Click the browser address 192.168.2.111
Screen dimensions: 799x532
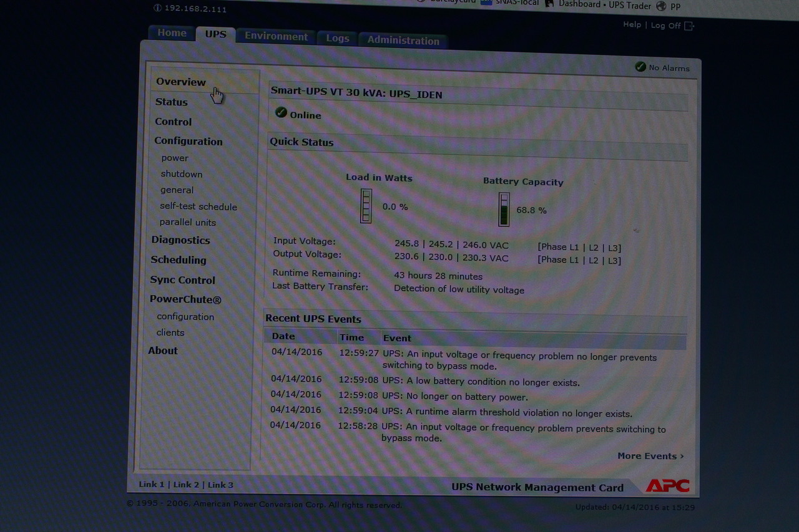[195, 9]
